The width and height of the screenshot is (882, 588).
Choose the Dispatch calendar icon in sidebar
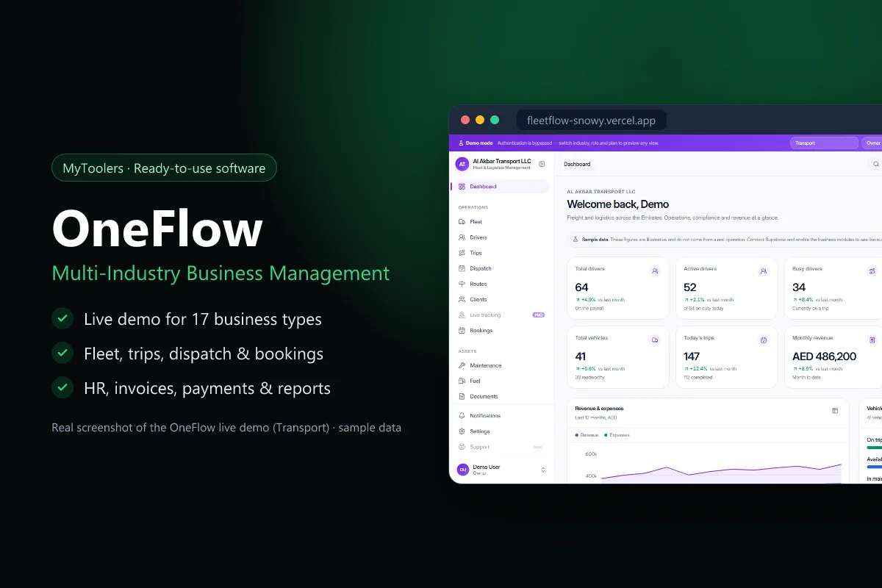462,268
